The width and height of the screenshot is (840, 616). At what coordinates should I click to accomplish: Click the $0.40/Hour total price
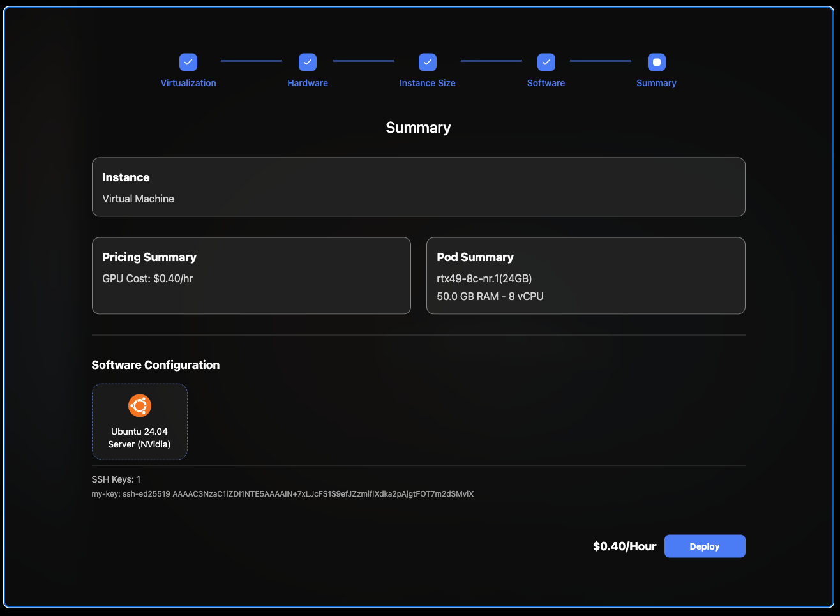624,546
